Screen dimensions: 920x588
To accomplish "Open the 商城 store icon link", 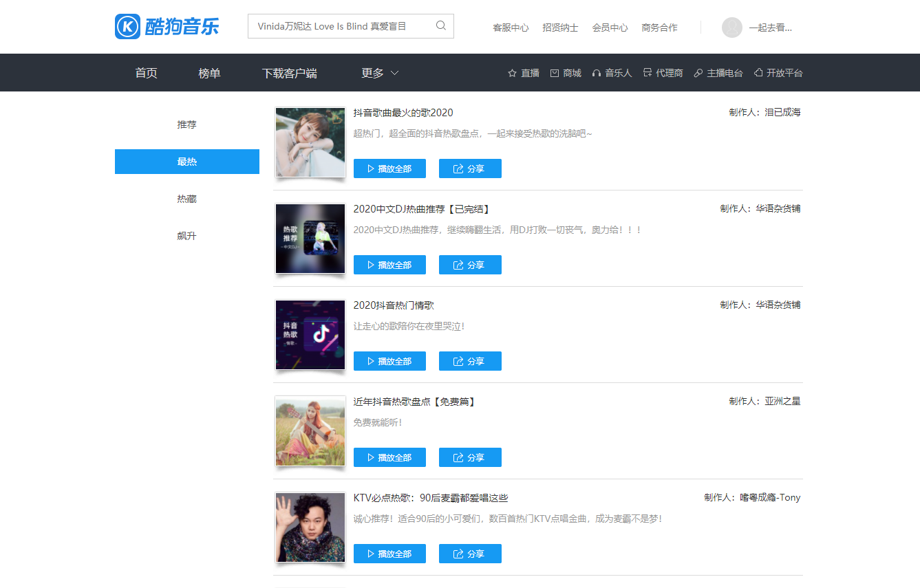I will (555, 73).
